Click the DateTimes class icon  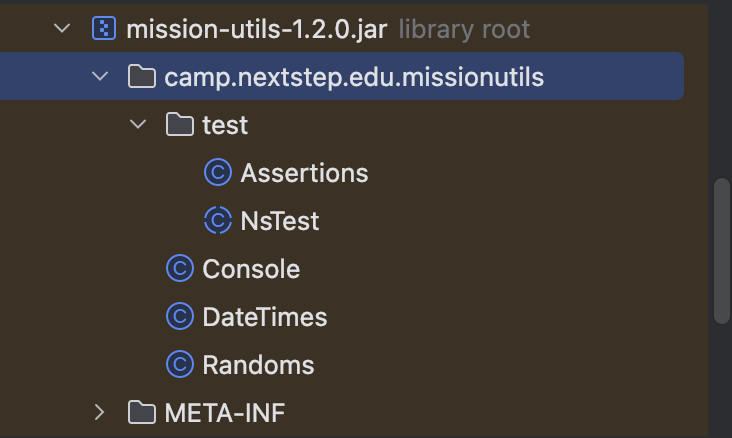tap(180, 317)
